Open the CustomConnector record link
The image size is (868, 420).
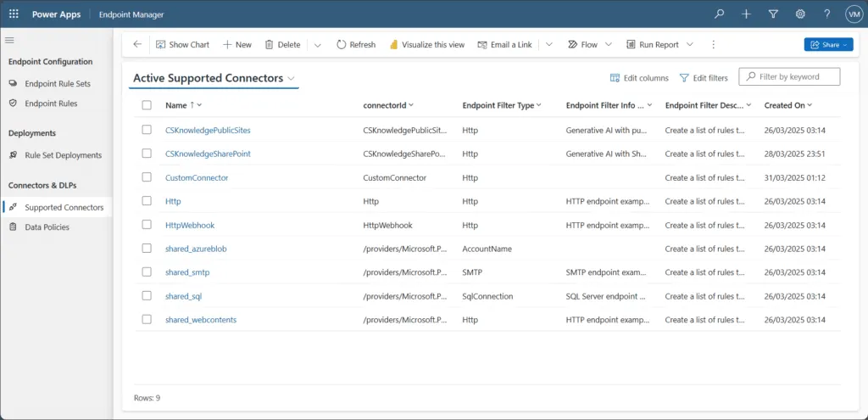pos(197,178)
